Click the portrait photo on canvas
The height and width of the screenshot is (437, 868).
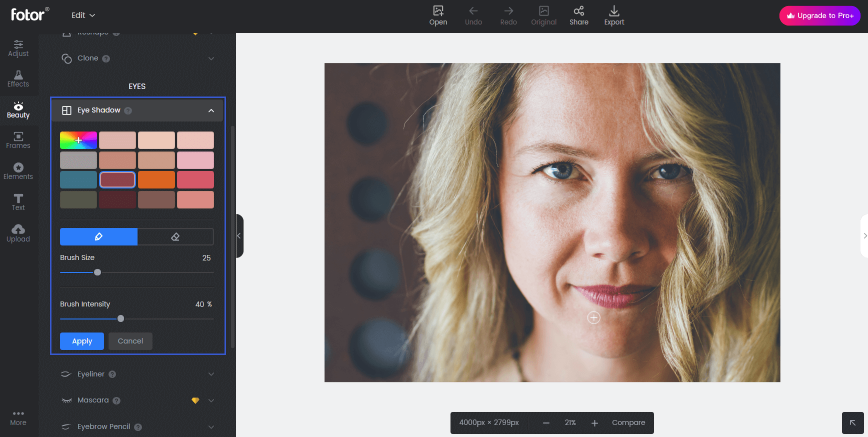point(552,222)
